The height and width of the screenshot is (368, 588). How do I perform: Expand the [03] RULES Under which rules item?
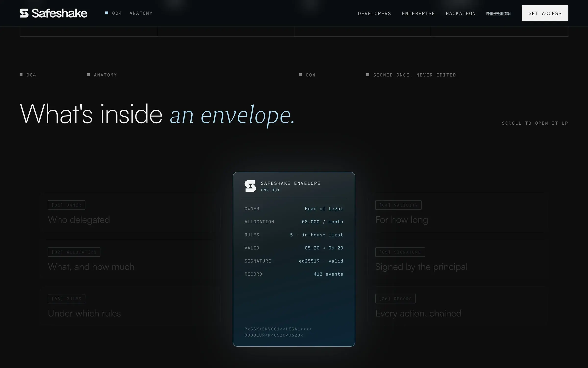pos(130,306)
